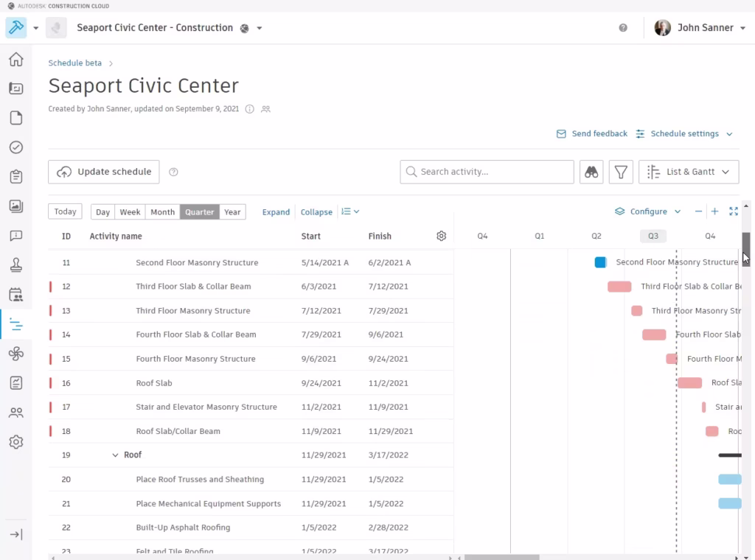Open the Schedule module in left sidebar
This screenshot has width=755, height=560.
[16, 325]
